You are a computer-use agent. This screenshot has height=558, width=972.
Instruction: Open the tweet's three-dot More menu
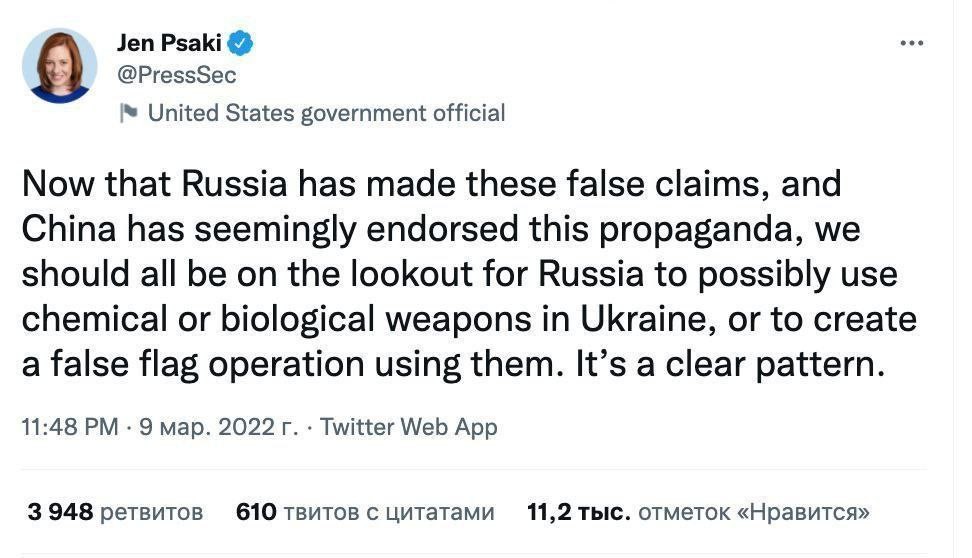click(x=911, y=43)
